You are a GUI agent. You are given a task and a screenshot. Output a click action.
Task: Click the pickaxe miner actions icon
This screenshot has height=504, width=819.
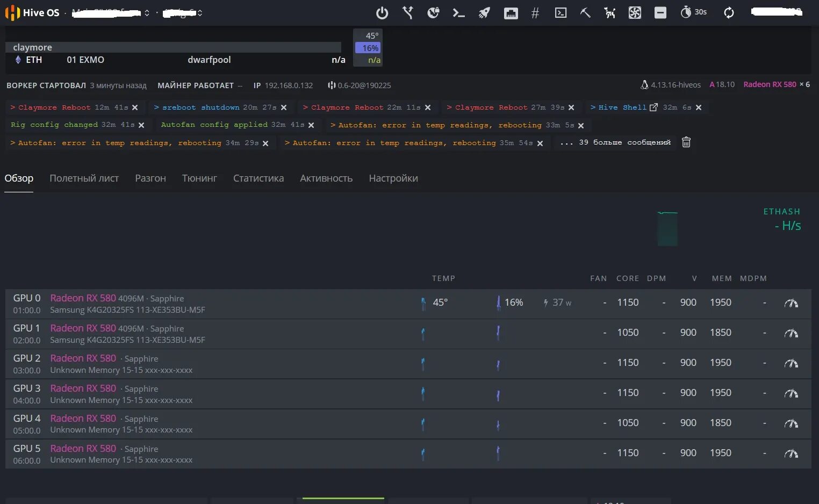pyautogui.click(x=585, y=13)
